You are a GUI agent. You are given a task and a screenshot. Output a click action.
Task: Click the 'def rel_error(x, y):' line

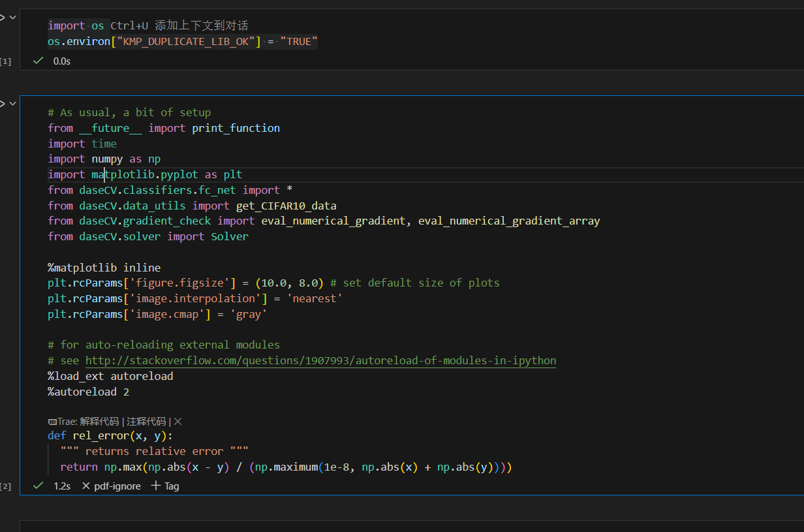tap(110, 435)
